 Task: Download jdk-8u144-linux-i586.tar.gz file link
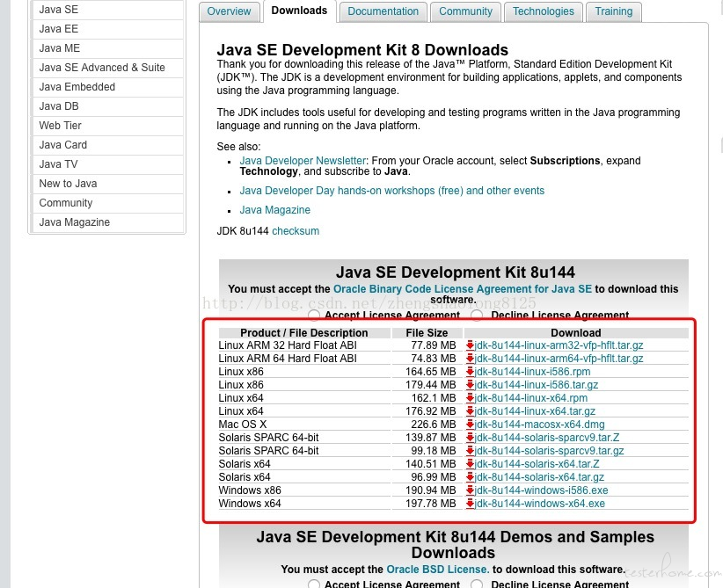click(537, 385)
